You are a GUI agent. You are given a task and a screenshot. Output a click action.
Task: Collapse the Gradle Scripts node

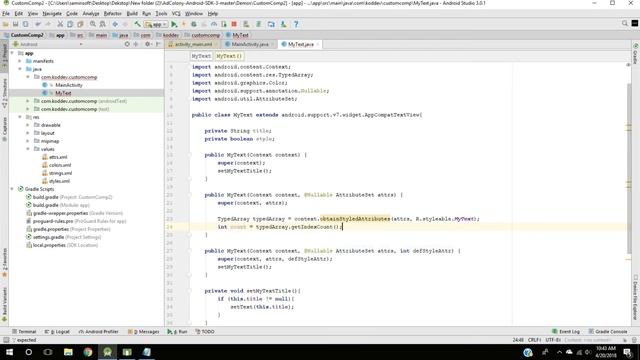[12, 189]
